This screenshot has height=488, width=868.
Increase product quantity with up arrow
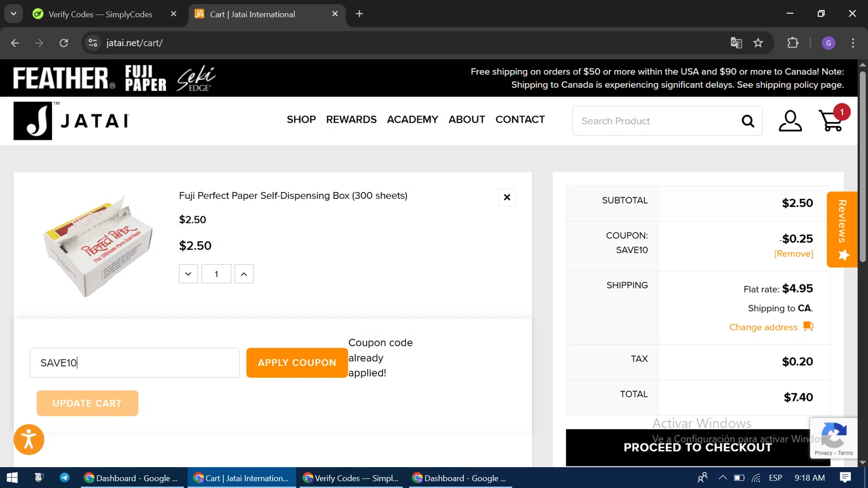pyautogui.click(x=244, y=274)
